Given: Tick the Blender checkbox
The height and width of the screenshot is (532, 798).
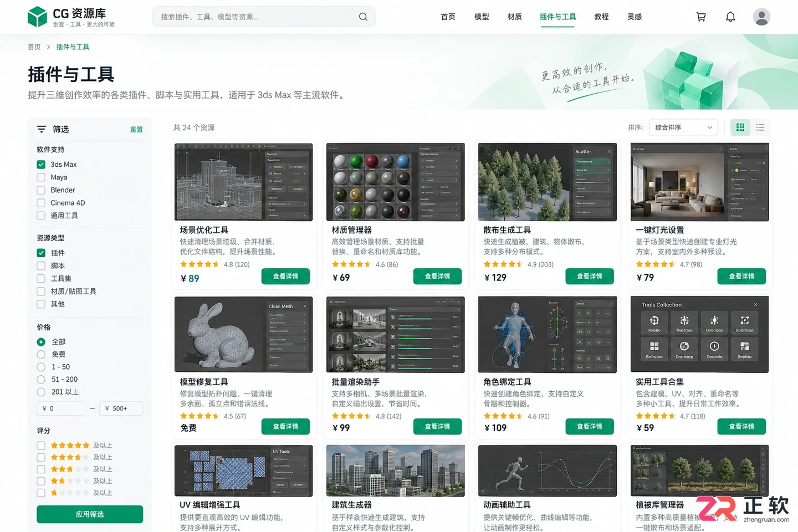Looking at the screenshot, I should pyautogui.click(x=41, y=190).
